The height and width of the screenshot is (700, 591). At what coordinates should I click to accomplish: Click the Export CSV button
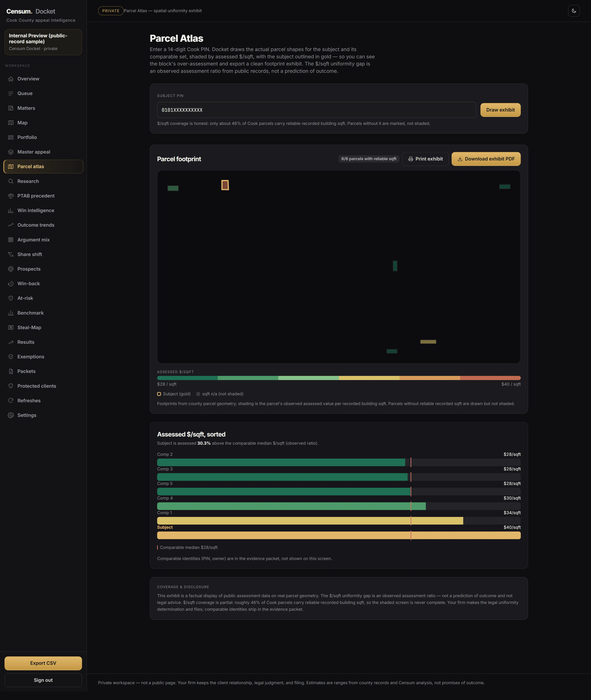coord(43,663)
